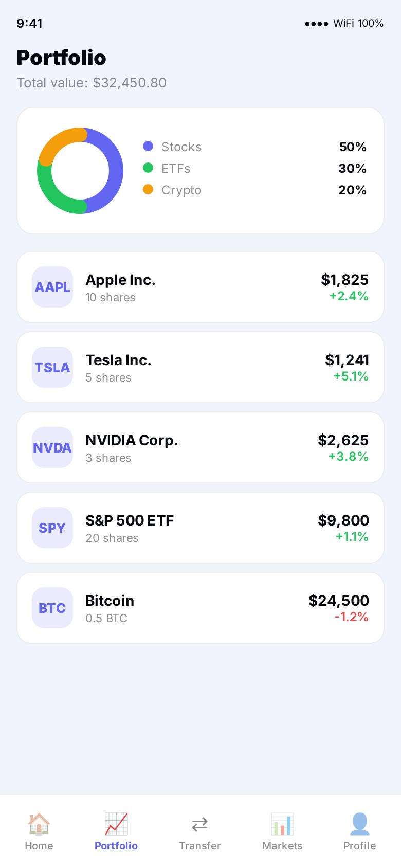401x868 pixels.
Task: Tap the Home house icon
Action: pyautogui.click(x=39, y=824)
